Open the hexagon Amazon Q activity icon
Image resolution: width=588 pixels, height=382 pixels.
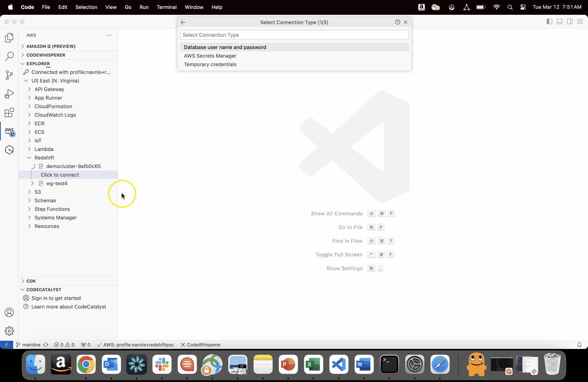(x=9, y=150)
